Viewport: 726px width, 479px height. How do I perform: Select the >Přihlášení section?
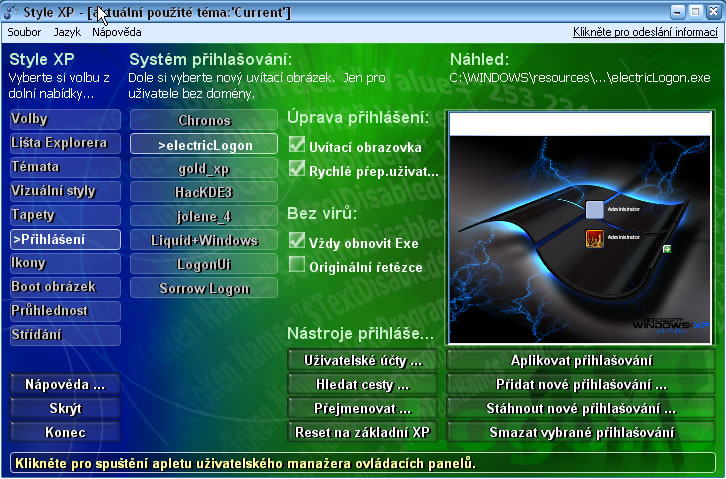tap(65, 240)
